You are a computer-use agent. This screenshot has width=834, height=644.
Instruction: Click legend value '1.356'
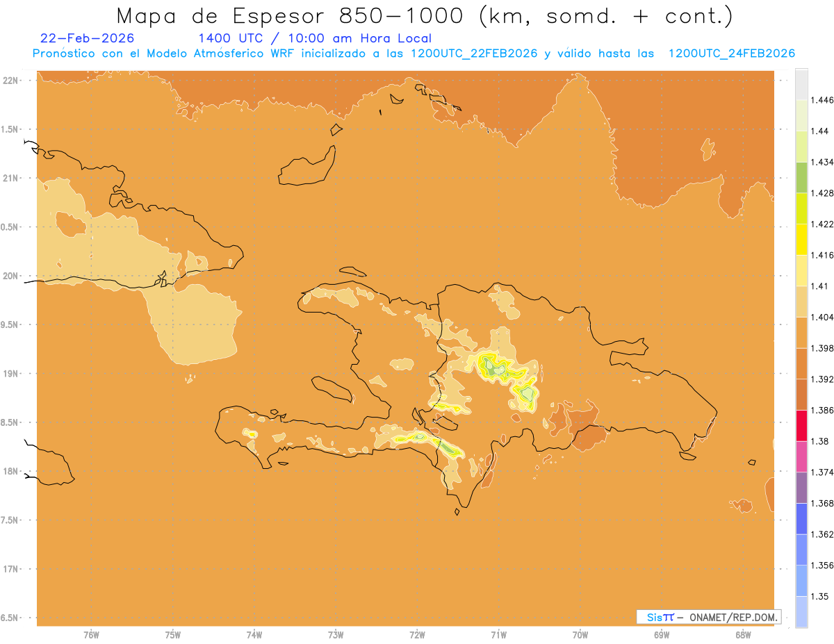coord(821,565)
